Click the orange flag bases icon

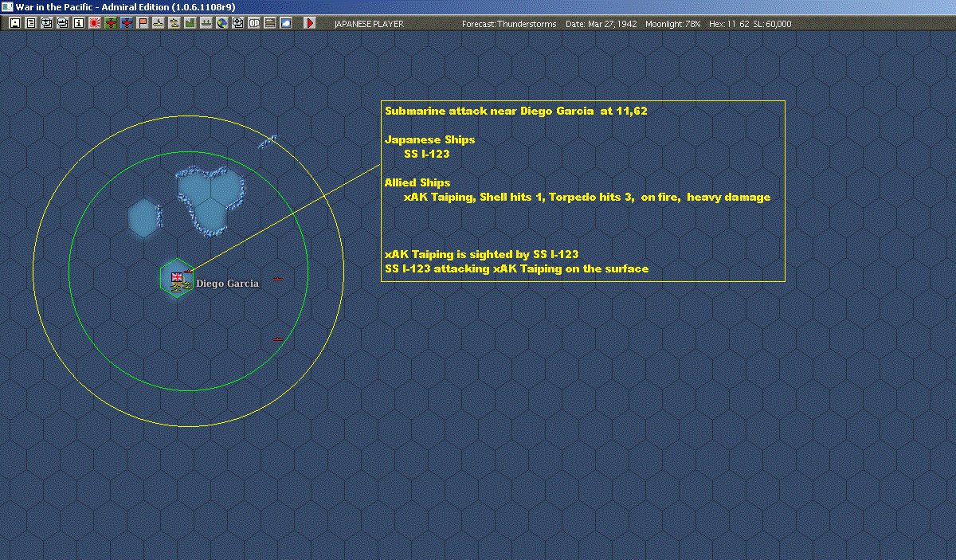(143, 23)
